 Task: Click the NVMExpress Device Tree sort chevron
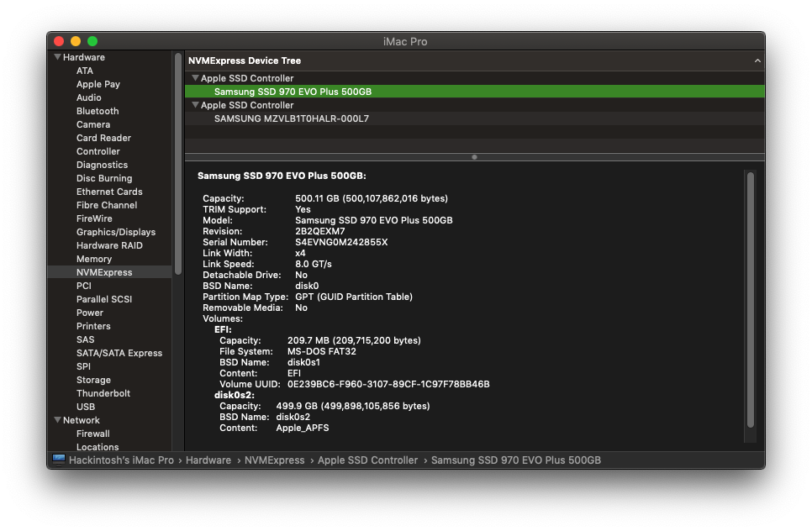pyautogui.click(x=757, y=60)
